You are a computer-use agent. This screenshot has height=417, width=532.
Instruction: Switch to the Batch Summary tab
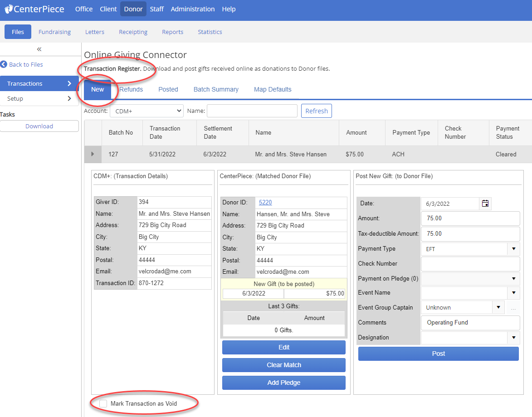[x=216, y=89]
